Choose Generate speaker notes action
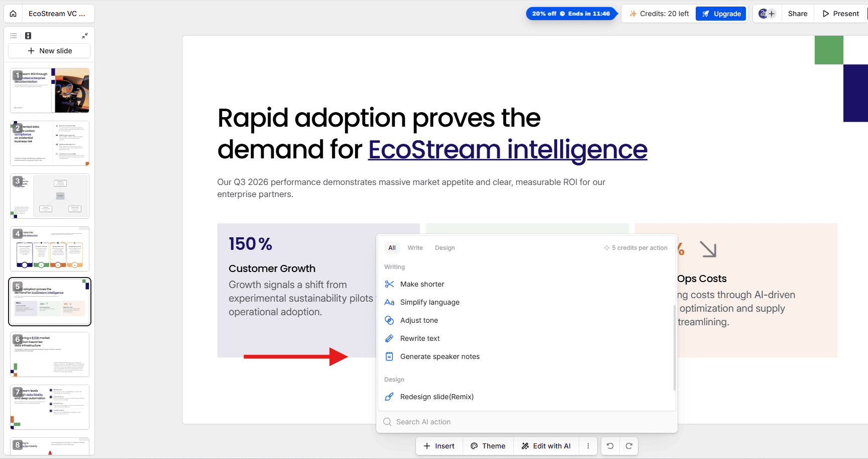Image resolution: width=868 pixels, height=459 pixels. click(x=525, y=356)
